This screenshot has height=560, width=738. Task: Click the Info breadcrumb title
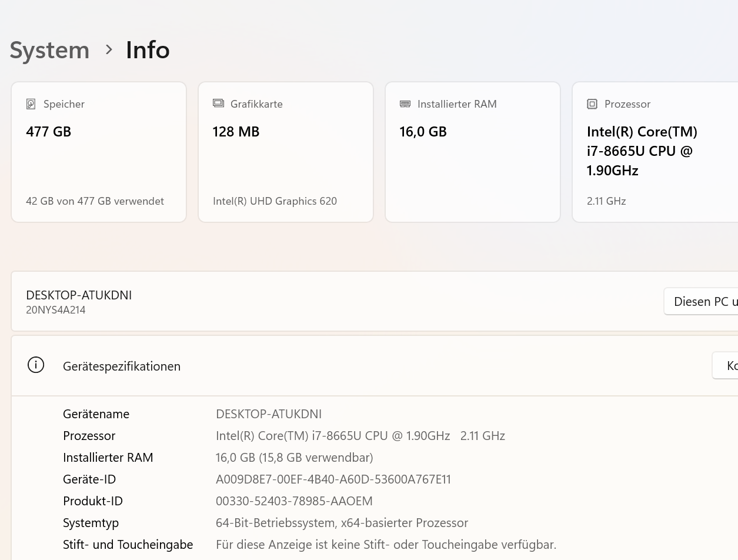[x=148, y=50]
